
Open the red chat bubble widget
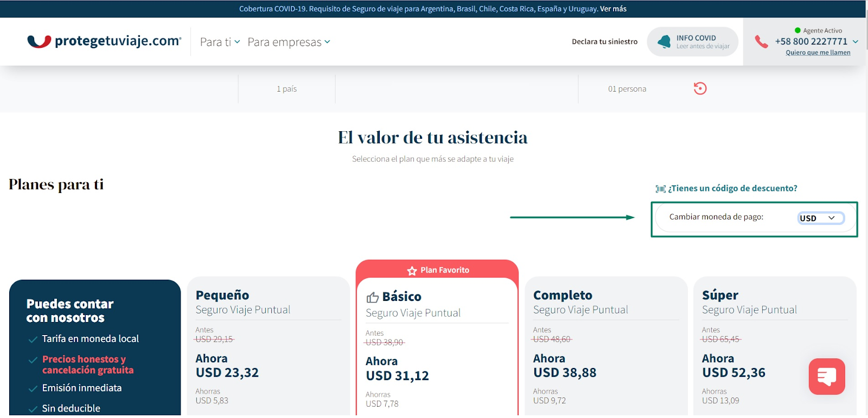point(827,376)
